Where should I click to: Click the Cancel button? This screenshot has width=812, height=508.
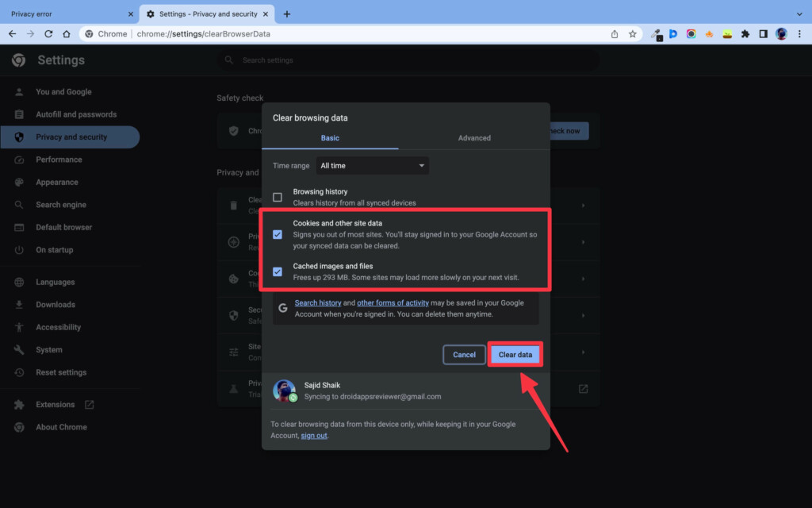click(x=464, y=355)
